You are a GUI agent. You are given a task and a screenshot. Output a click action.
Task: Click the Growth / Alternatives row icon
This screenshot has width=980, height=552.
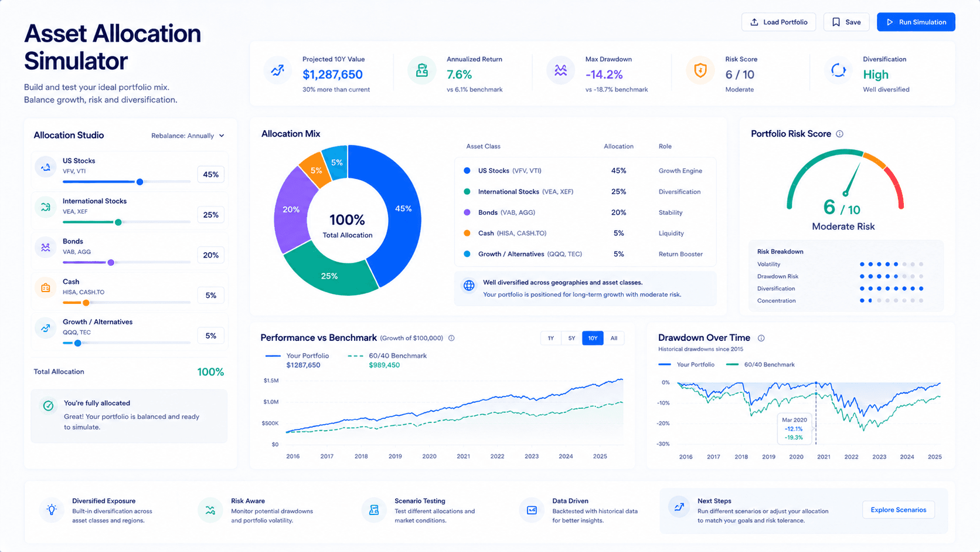point(46,328)
